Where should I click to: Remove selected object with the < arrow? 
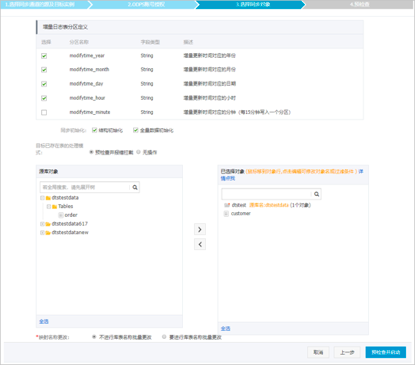pos(200,244)
